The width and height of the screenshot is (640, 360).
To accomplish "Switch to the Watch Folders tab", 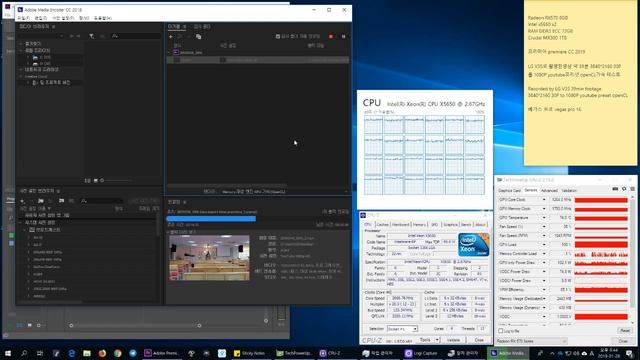I will (202, 27).
